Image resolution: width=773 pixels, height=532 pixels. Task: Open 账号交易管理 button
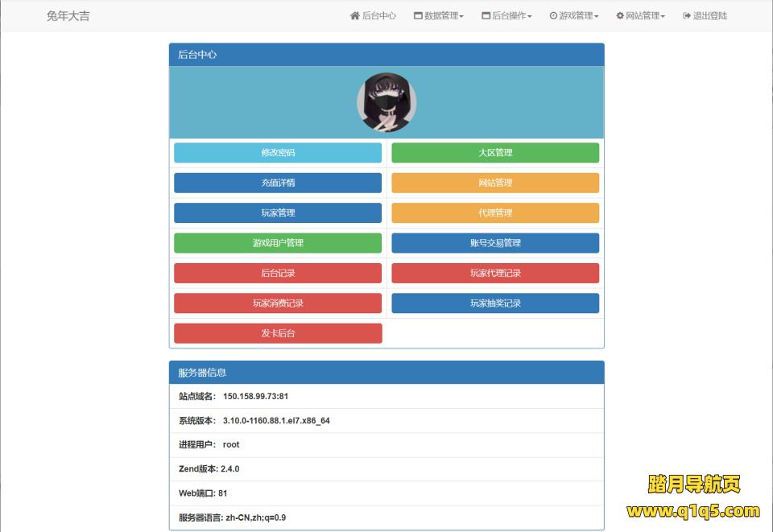pyautogui.click(x=495, y=243)
